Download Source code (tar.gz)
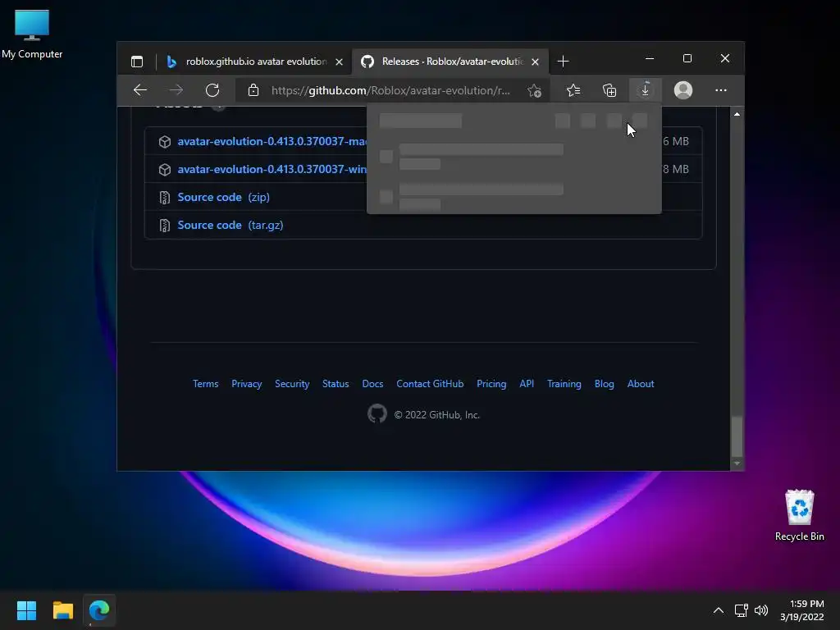The width and height of the screenshot is (840, 630). 231,225
